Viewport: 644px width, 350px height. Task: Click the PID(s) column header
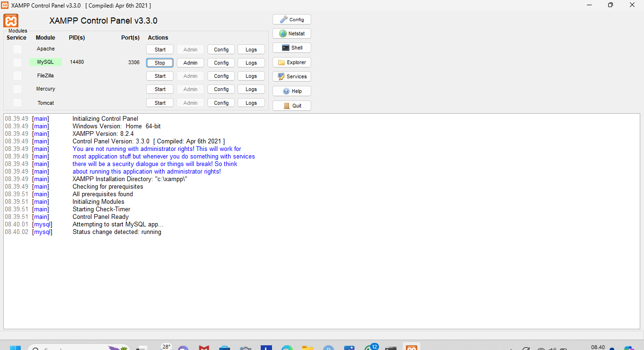coord(77,38)
